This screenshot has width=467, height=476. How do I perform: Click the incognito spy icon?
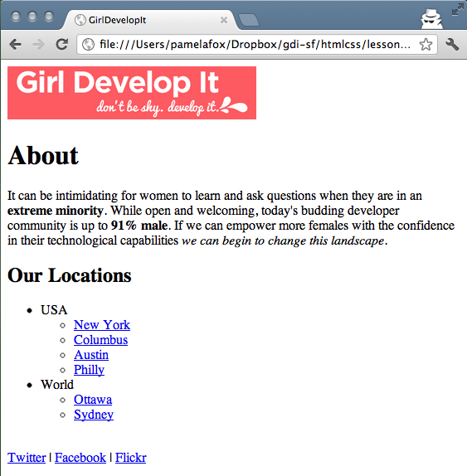point(431,19)
